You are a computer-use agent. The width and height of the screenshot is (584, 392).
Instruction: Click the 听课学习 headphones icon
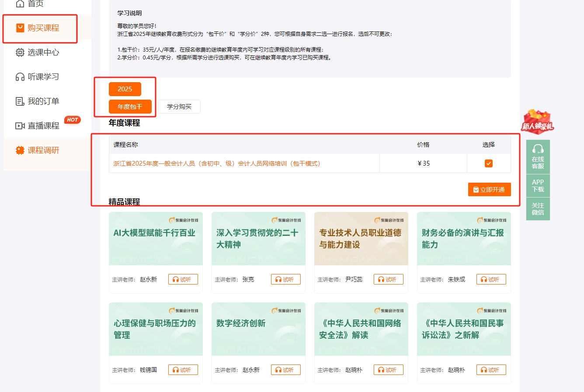coord(20,77)
